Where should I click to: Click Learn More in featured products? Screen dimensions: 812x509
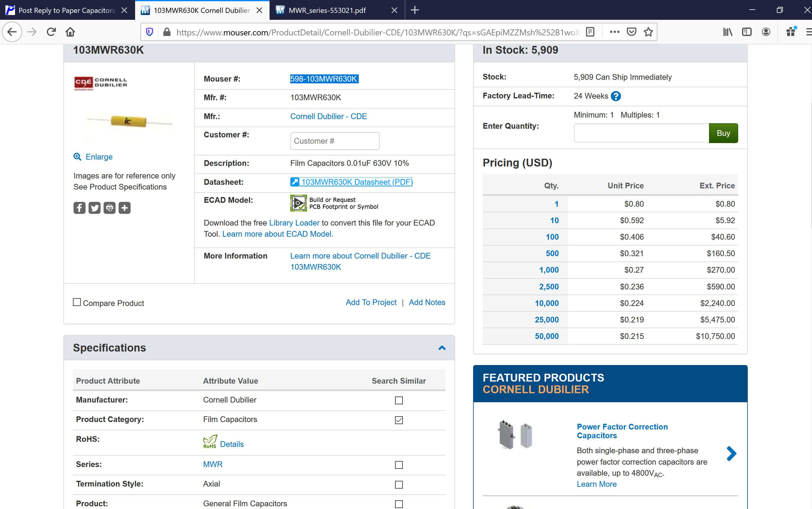[597, 484]
